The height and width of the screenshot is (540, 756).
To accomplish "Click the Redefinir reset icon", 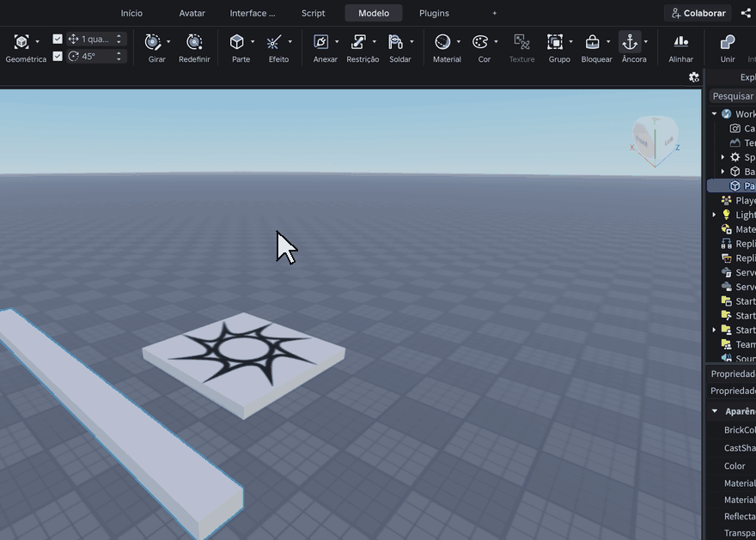I will [194, 42].
